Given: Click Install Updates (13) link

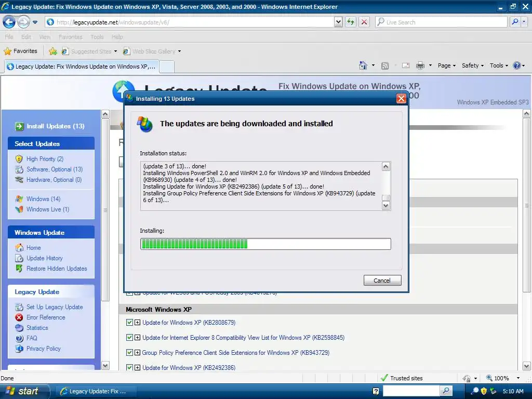Looking at the screenshot, I should click(55, 126).
